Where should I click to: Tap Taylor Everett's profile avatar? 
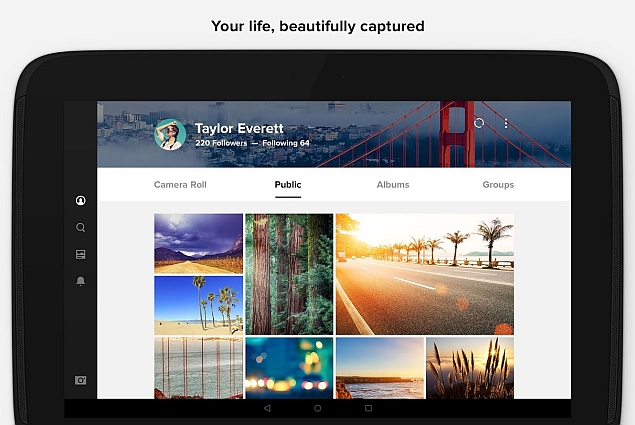(x=170, y=135)
